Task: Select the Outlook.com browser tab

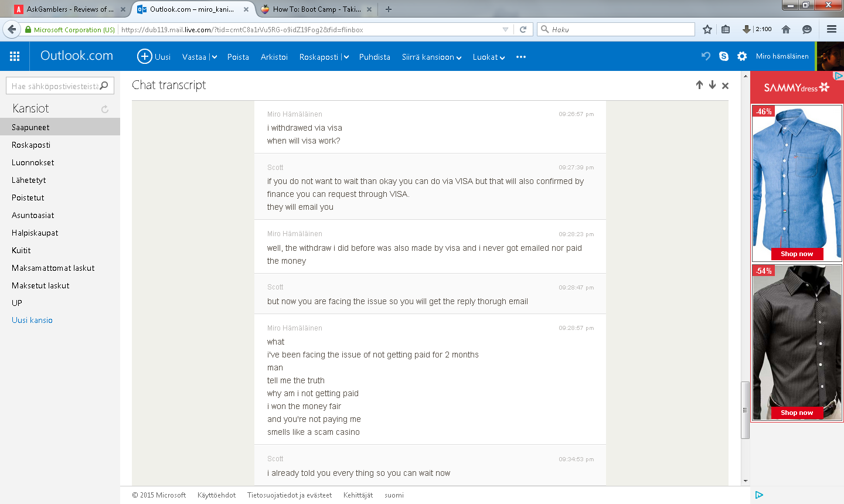Action: coord(192,9)
